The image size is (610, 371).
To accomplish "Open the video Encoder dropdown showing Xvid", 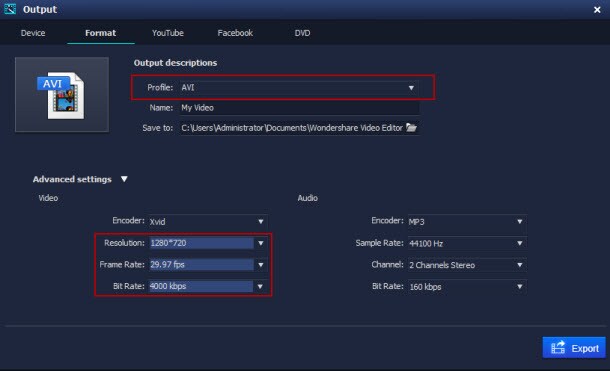I will (208, 221).
